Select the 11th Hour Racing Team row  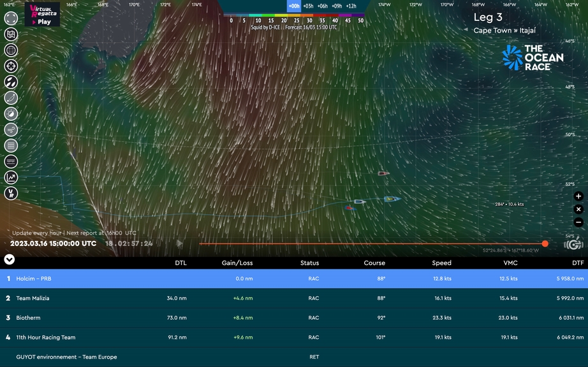tap(294, 337)
